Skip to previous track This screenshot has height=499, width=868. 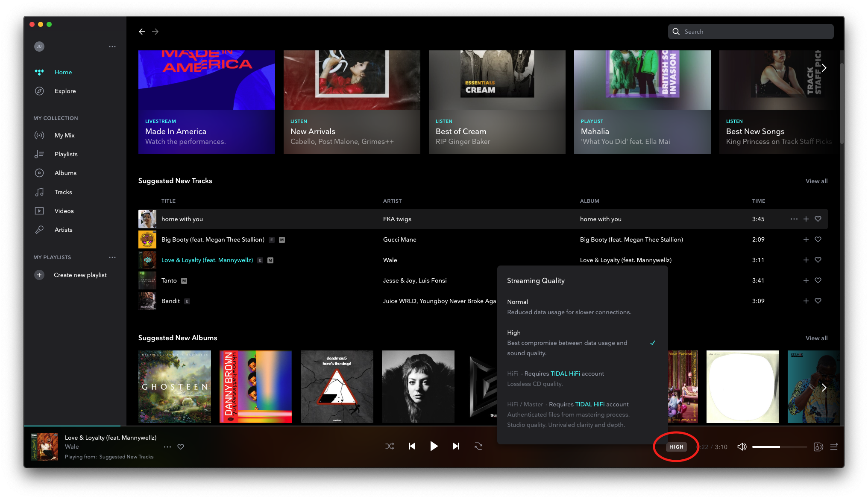412,446
